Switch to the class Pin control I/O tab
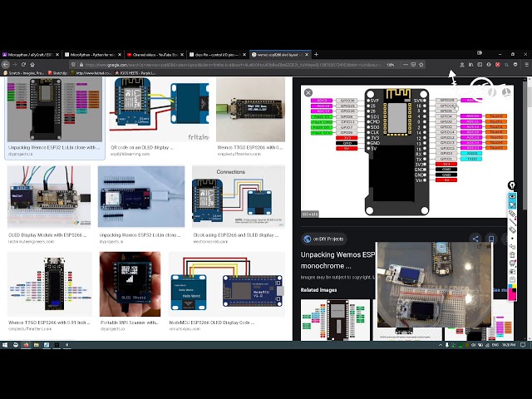Viewport: 532px width, 399px height. click(217, 55)
